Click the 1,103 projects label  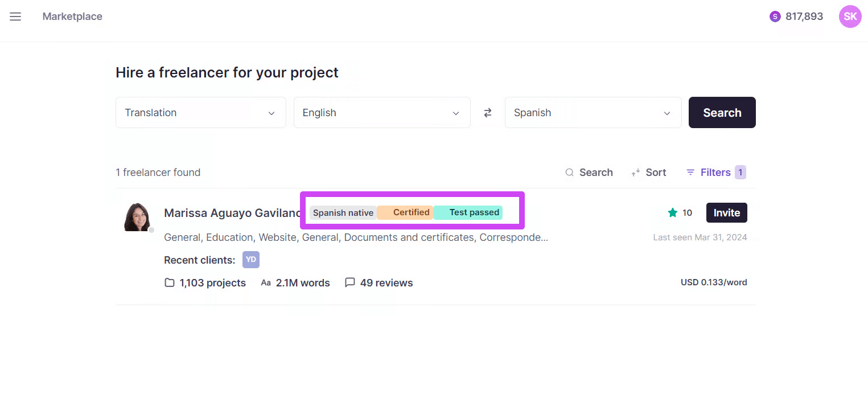[213, 283]
